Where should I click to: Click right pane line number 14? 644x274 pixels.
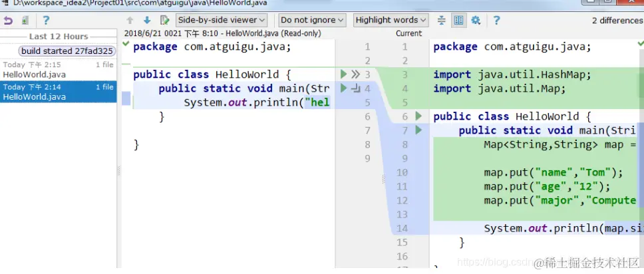point(402,228)
